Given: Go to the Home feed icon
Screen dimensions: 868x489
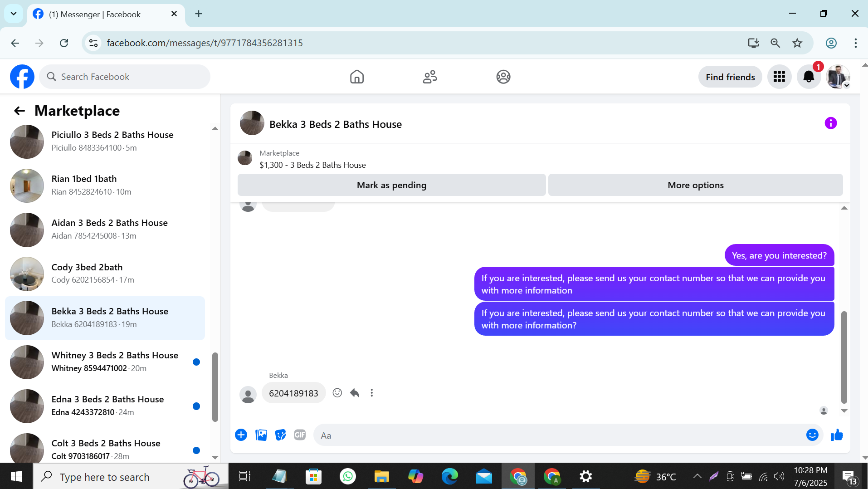Looking at the screenshot, I should [x=357, y=77].
